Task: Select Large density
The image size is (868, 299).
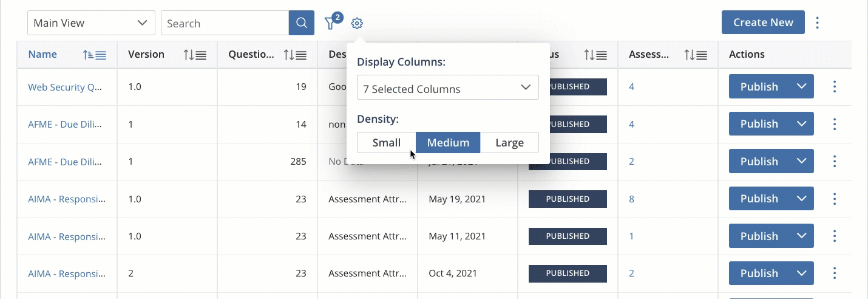Action: [x=509, y=143]
